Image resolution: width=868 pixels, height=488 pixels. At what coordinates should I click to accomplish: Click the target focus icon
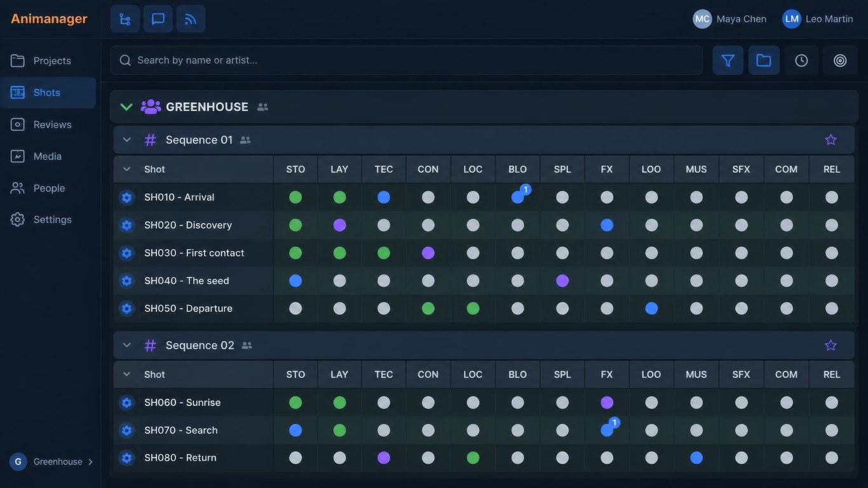[x=840, y=60]
